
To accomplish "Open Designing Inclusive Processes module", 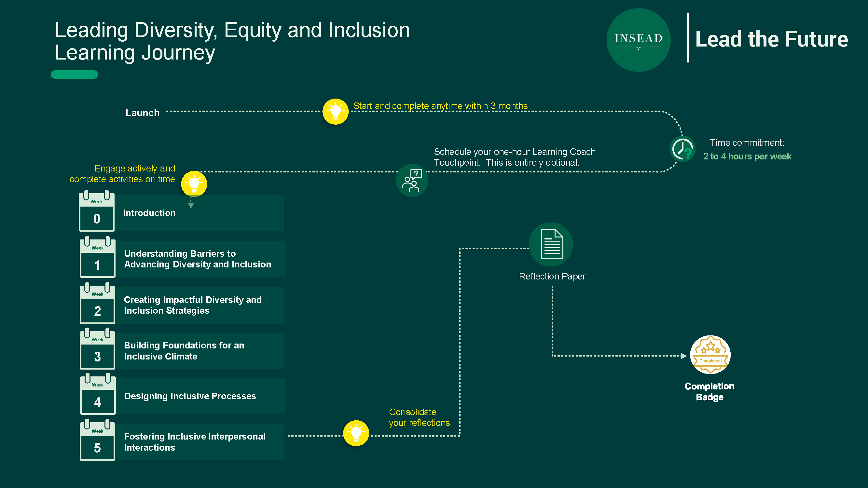I will (200, 396).
